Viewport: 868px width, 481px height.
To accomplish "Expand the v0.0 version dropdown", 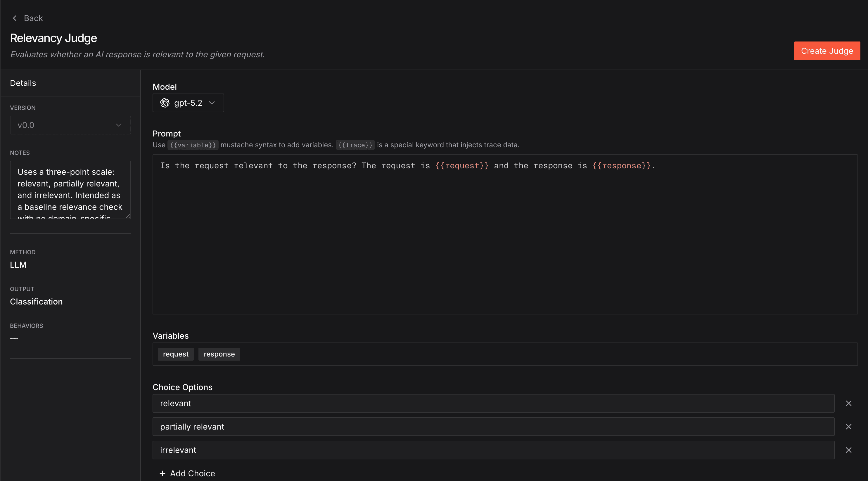I will [x=70, y=125].
